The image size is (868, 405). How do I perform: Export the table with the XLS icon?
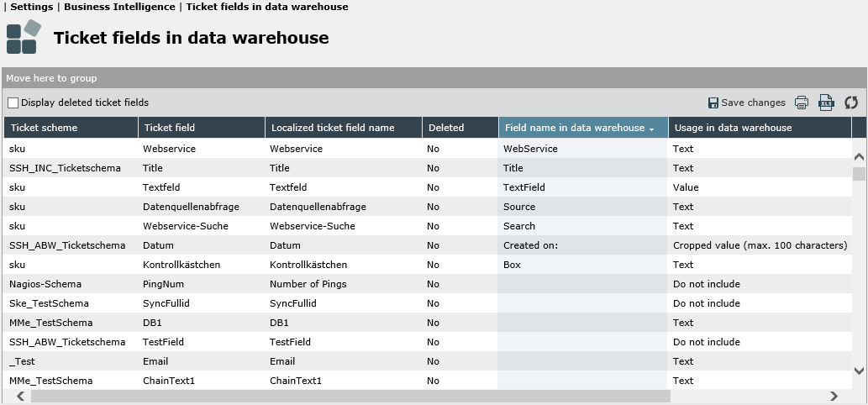(826, 103)
